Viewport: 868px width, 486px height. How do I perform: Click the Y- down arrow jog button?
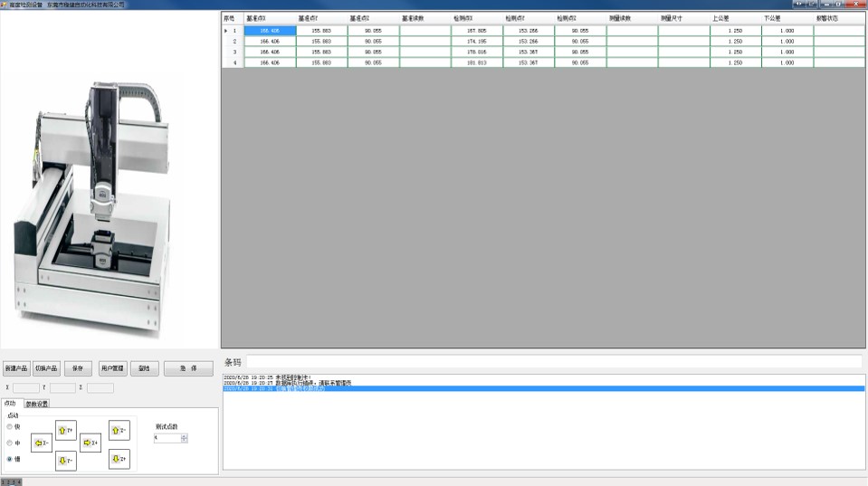pyautogui.click(x=66, y=461)
